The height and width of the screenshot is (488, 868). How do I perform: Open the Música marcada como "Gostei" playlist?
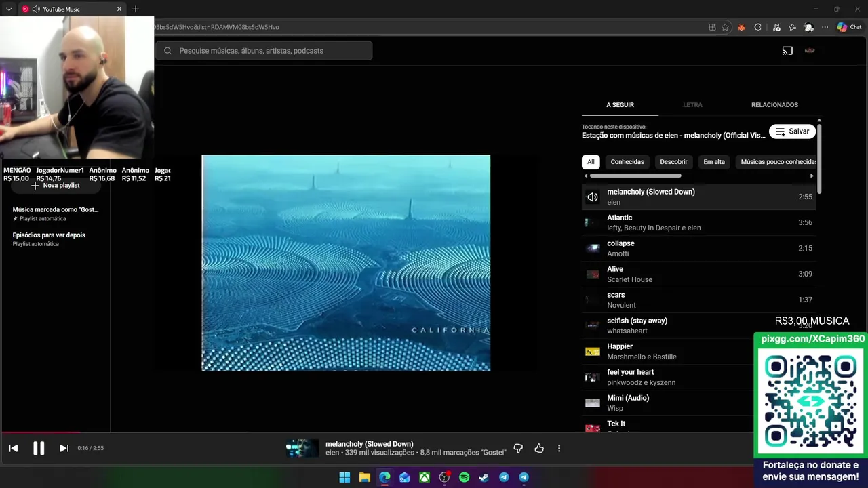(56, 213)
